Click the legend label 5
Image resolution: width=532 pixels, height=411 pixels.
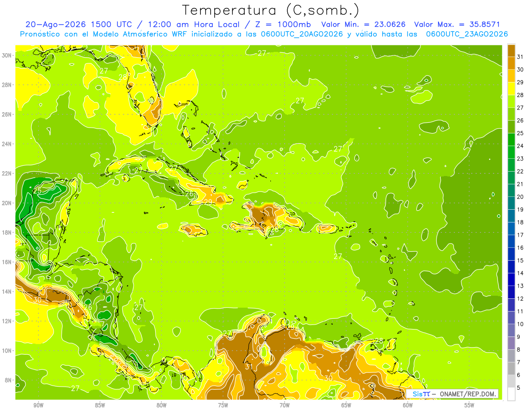[x=519, y=388]
